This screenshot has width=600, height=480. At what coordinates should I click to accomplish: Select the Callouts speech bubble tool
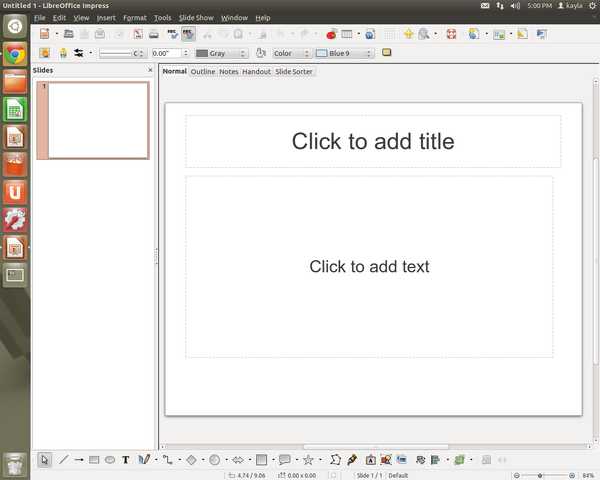(285, 459)
